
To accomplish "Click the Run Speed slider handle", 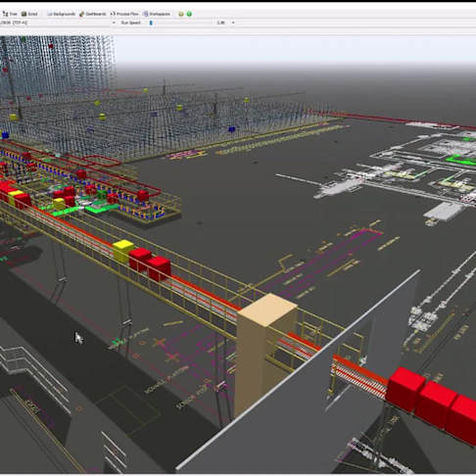I will (151, 23).
